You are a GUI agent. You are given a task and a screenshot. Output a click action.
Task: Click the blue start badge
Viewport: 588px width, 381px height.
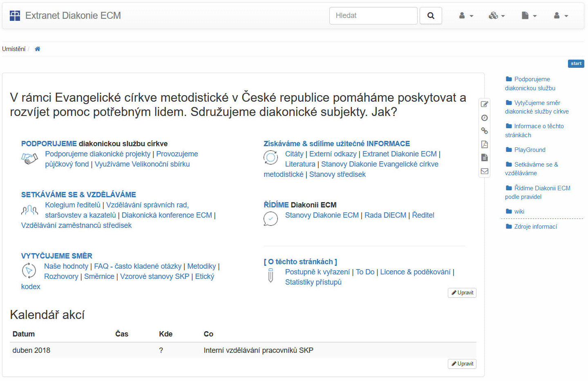coord(576,64)
